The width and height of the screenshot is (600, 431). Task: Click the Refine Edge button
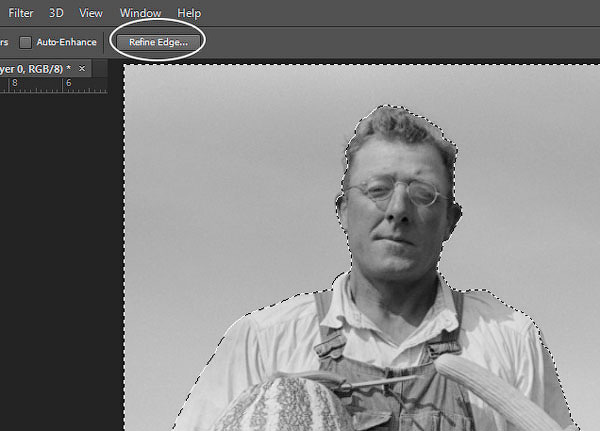click(x=158, y=42)
